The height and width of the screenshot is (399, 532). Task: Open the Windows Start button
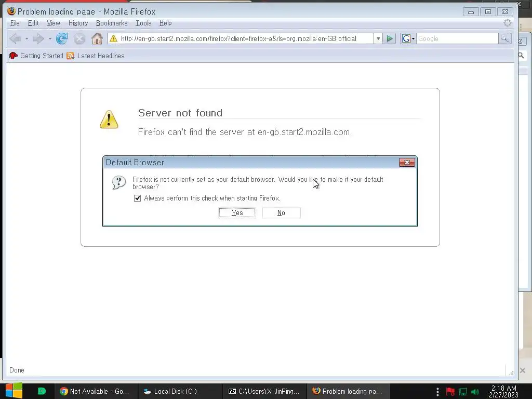(x=14, y=391)
